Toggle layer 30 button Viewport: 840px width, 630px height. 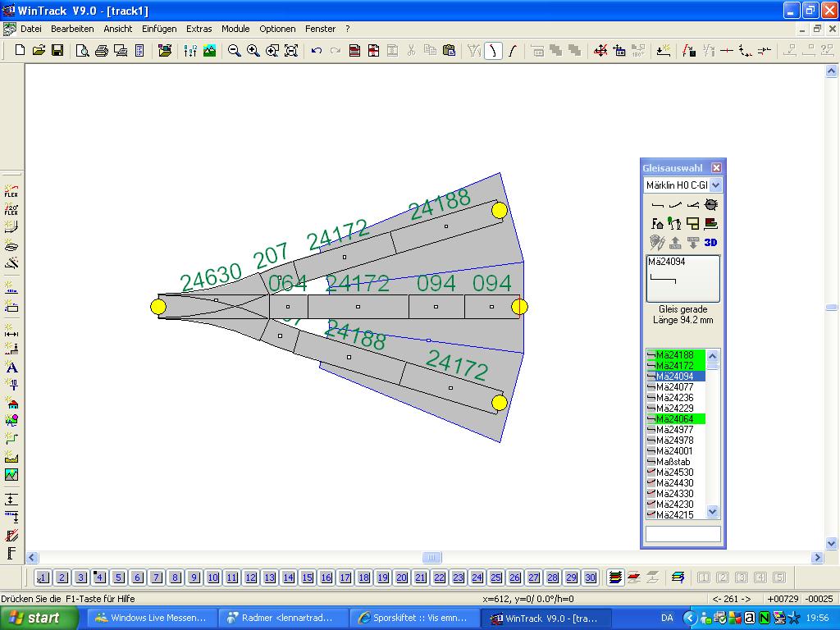point(591,577)
